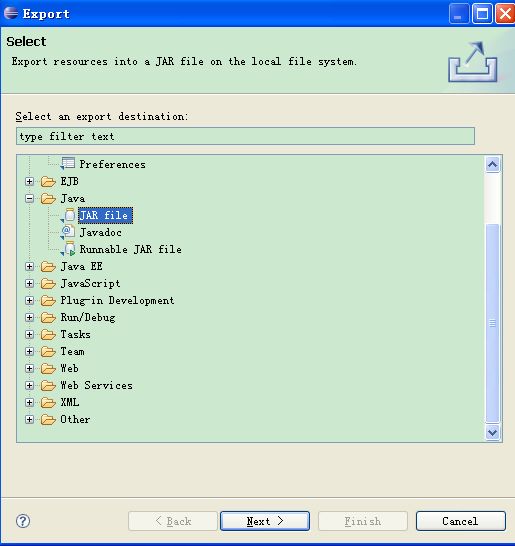
Task: Click the scrollbar down arrow
Action: (492, 433)
